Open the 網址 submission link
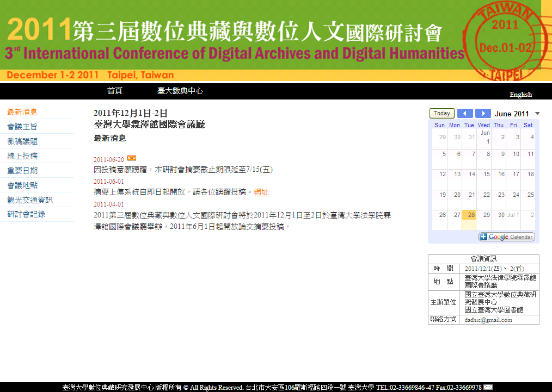The image size is (552, 392). [261, 192]
